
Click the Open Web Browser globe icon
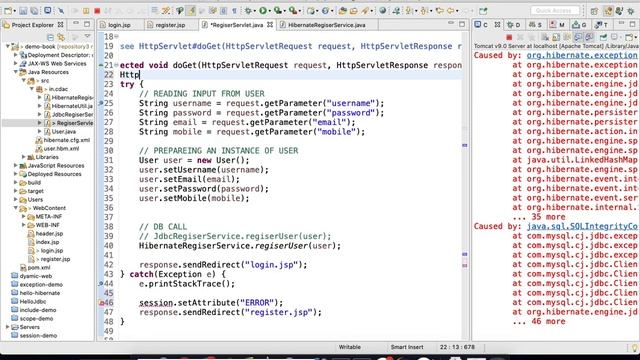(x=382, y=11)
